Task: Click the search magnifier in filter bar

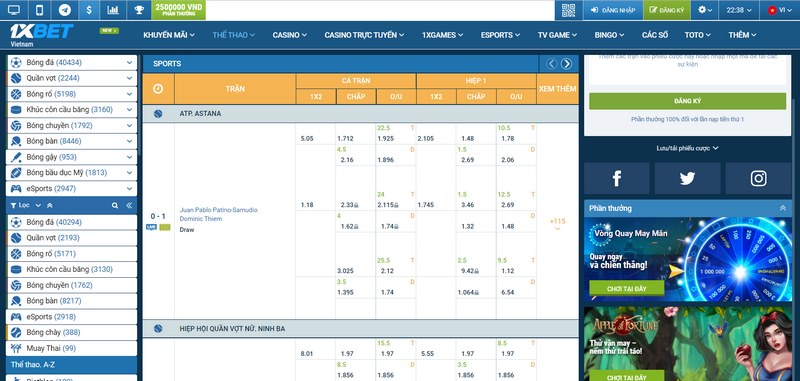Action: [115, 205]
